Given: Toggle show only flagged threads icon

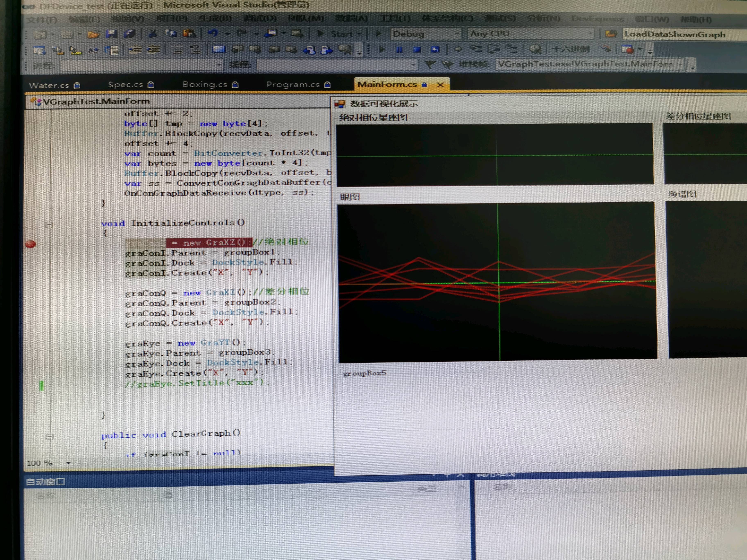Looking at the screenshot, I should click(x=447, y=64).
